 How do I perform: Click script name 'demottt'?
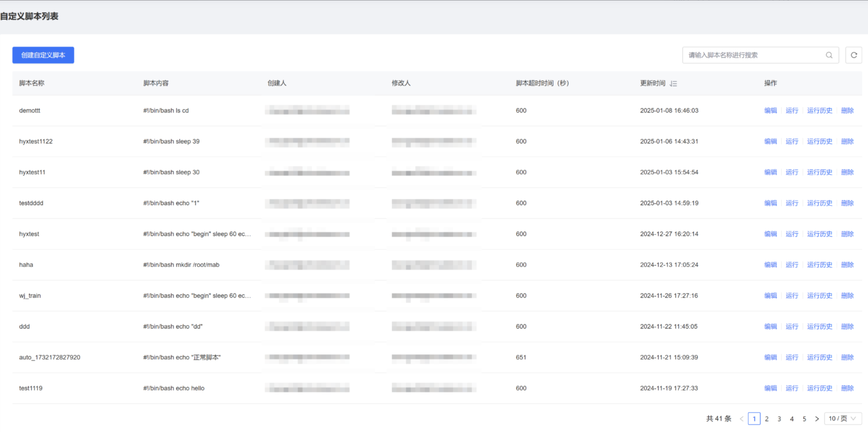30,110
